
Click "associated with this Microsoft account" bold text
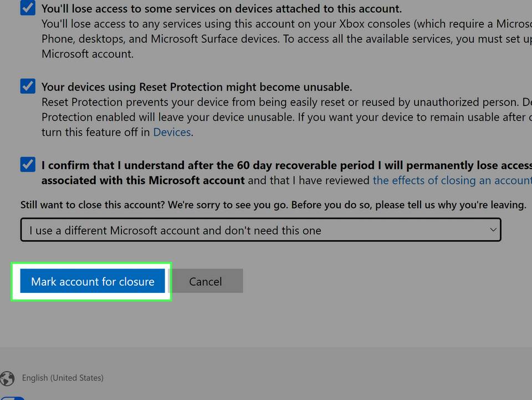pos(143,180)
